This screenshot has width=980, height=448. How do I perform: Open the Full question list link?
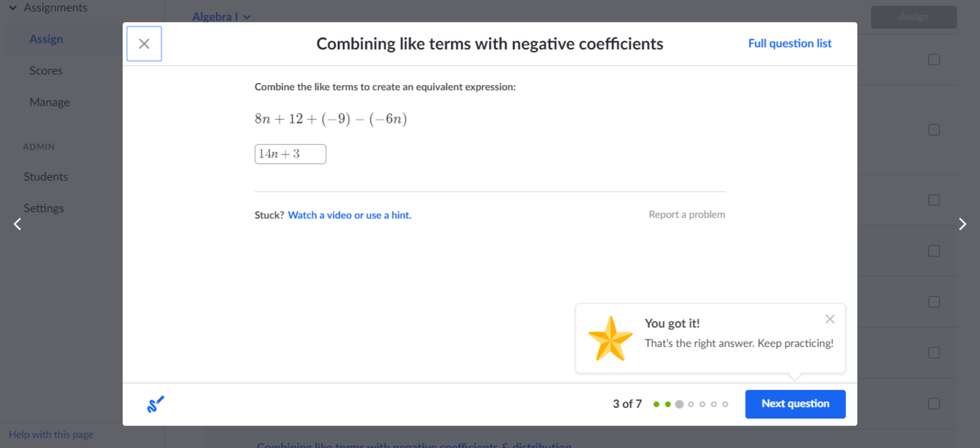click(790, 44)
